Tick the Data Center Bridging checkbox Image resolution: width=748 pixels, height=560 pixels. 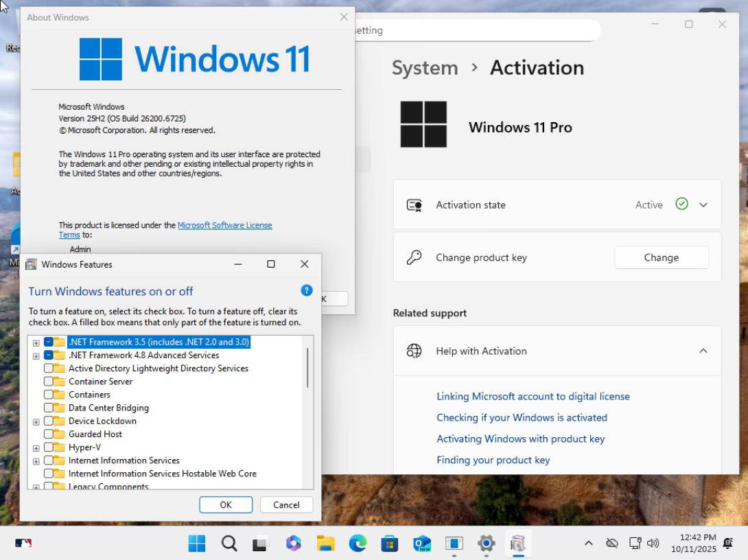click(49, 408)
